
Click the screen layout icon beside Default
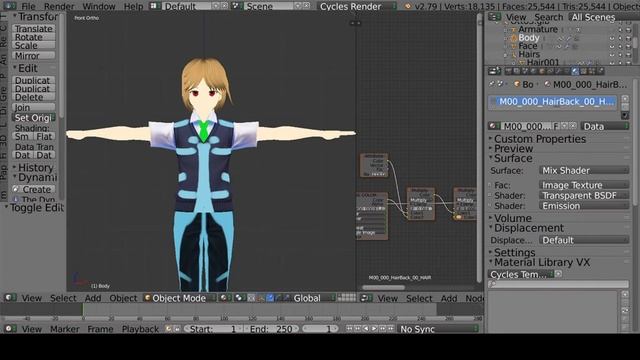[154, 6]
